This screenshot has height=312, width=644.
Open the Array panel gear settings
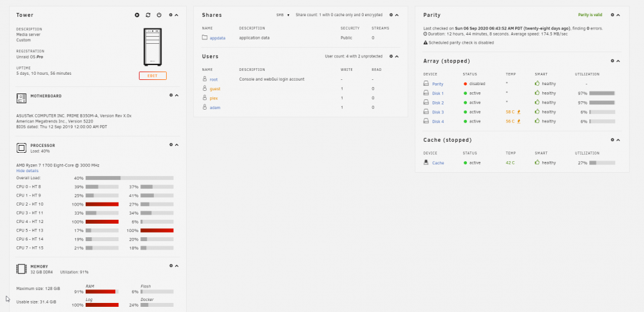click(x=612, y=61)
